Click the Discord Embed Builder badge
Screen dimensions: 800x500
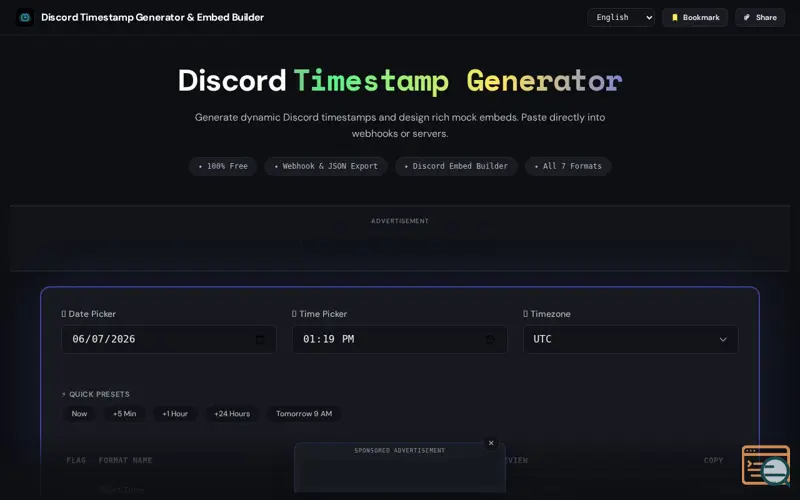(x=456, y=166)
